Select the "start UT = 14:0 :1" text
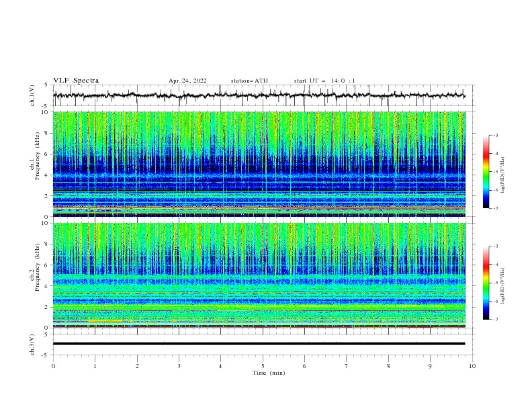532x411 pixels. [x=324, y=81]
